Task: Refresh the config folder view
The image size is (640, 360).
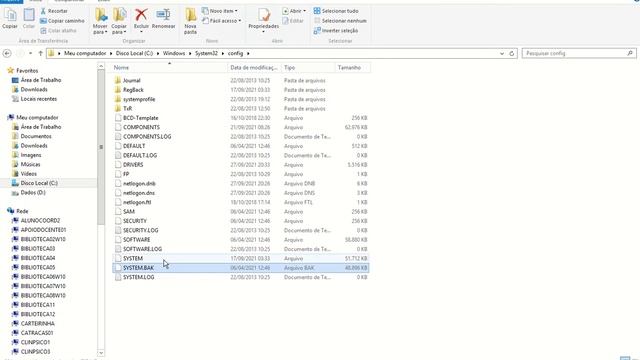Action: (511, 53)
